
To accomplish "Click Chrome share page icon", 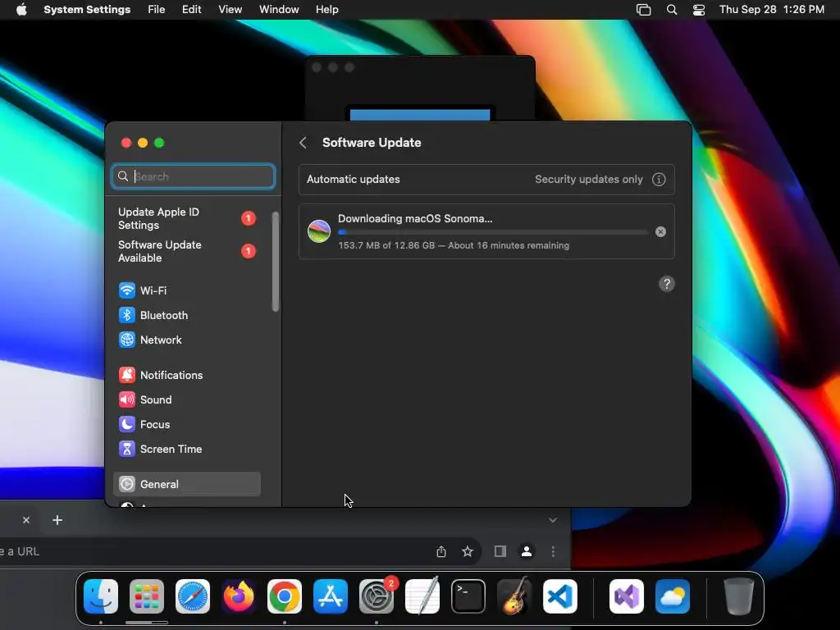I will [x=441, y=551].
